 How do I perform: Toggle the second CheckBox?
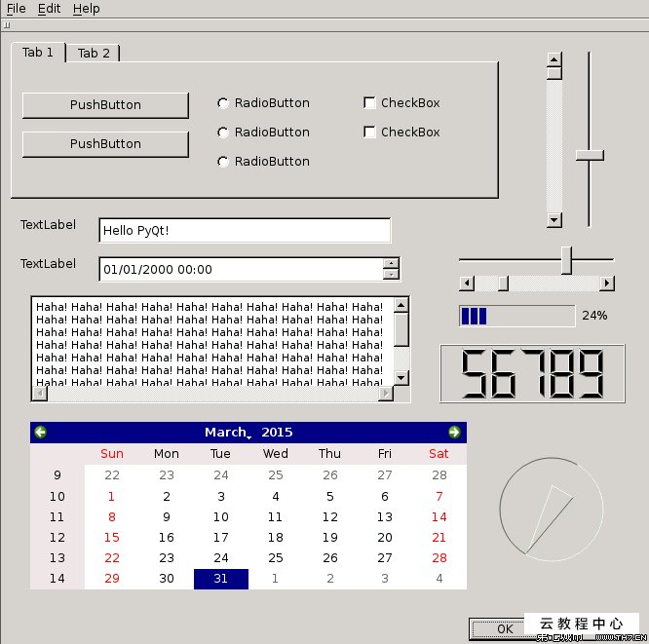point(369,133)
